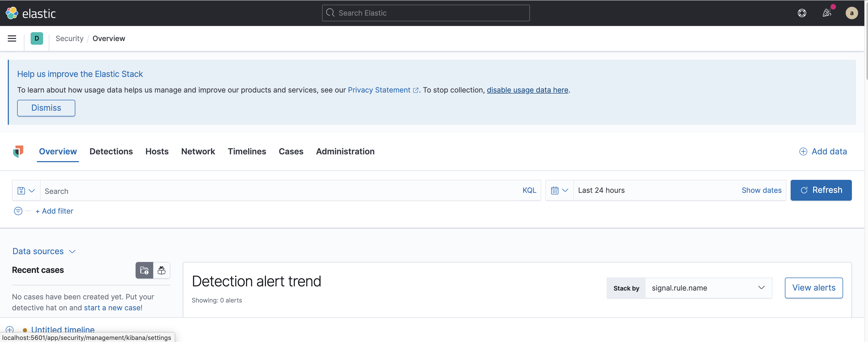
Task: Click the Elastic logo icon
Action: (x=12, y=13)
